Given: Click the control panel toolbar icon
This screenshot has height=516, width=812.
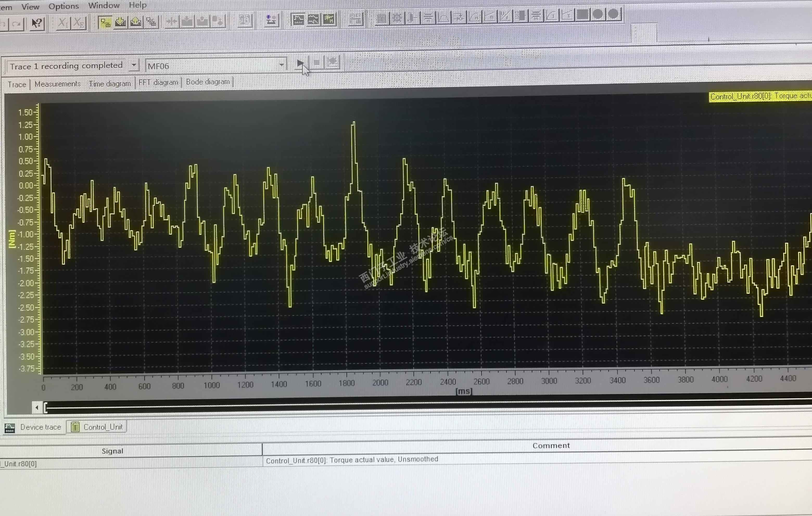Looking at the screenshot, I should (x=271, y=20).
